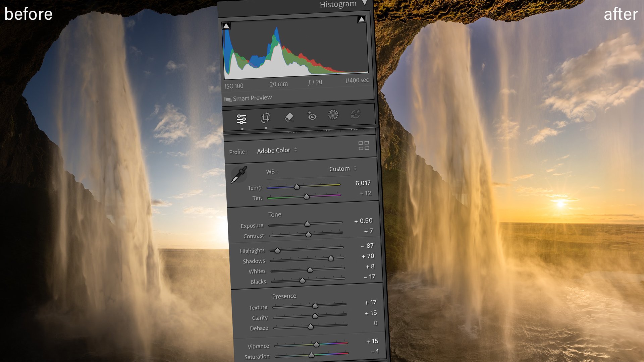The width and height of the screenshot is (644, 362).
Task: Open the Masking tool circle icon
Action: click(333, 115)
